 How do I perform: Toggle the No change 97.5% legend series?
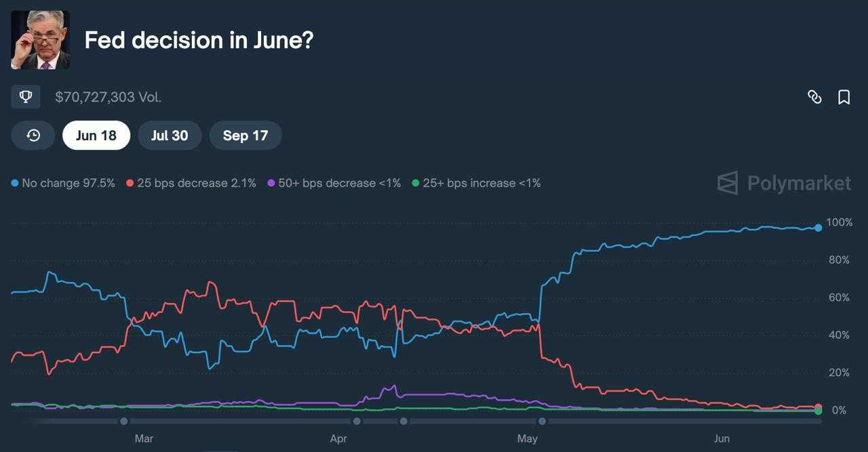pyautogui.click(x=63, y=183)
